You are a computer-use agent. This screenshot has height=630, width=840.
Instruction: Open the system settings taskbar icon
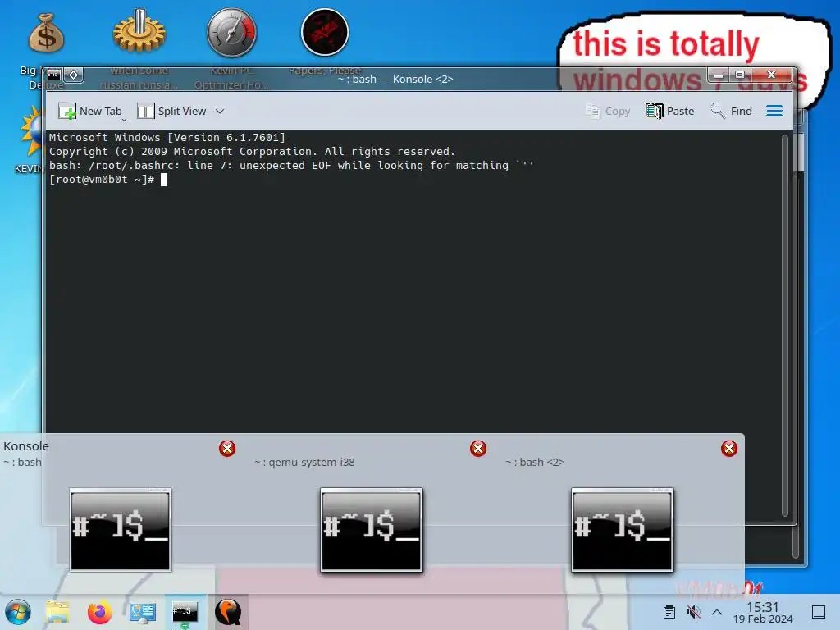(143, 612)
